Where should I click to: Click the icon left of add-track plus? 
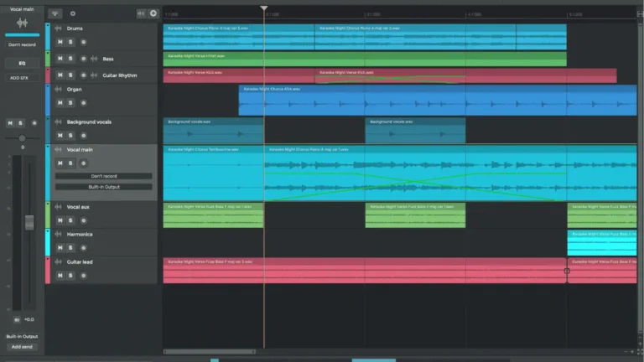[x=141, y=13]
